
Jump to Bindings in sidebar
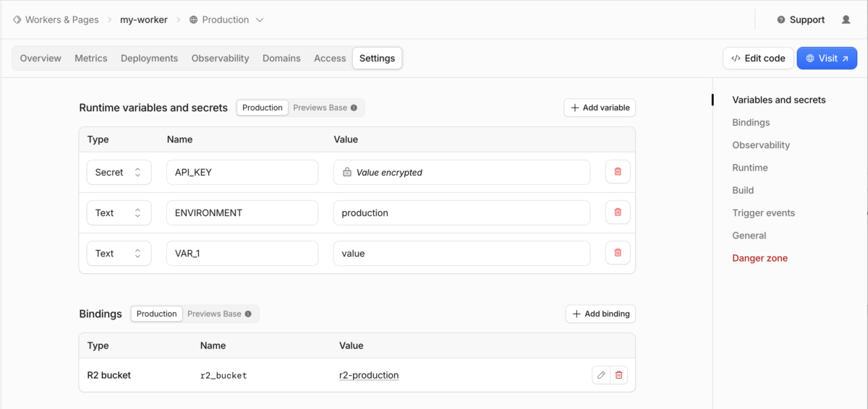pyautogui.click(x=751, y=122)
